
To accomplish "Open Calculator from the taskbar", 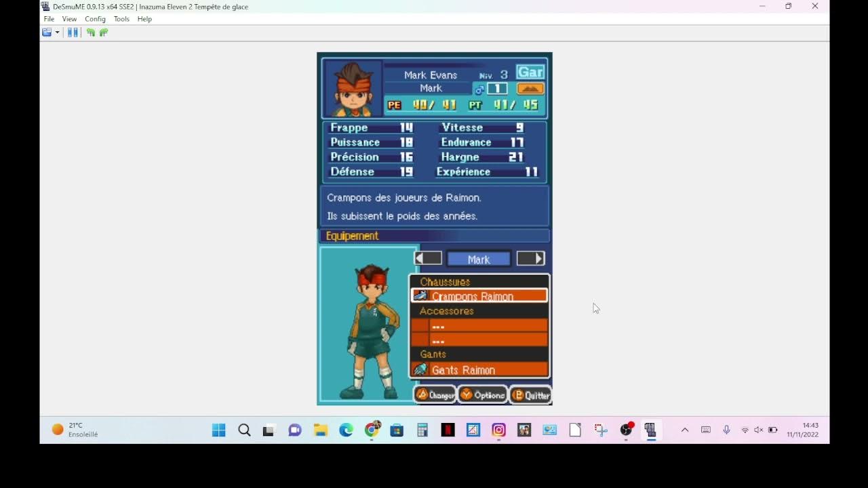I will pyautogui.click(x=422, y=430).
